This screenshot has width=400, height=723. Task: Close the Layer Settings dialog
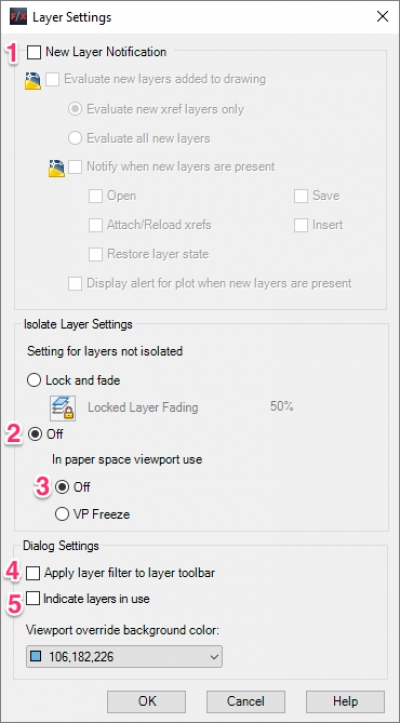tap(382, 18)
